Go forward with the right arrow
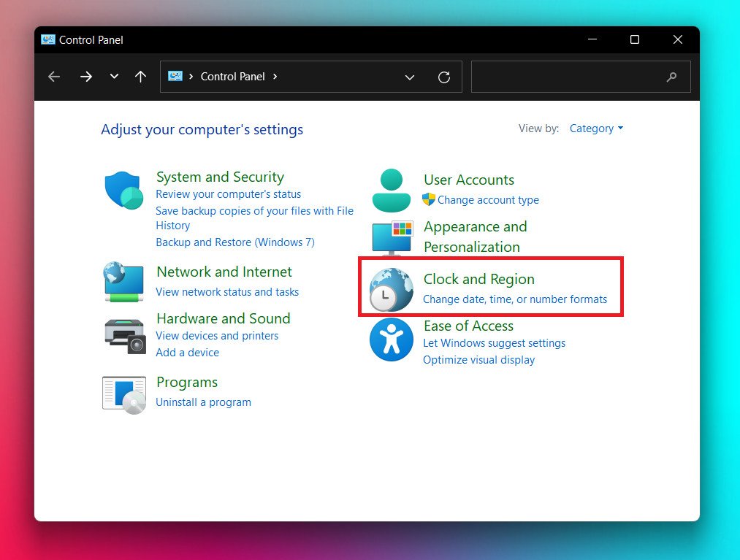Image resolution: width=740 pixels, height=560 pixels. pos(86,77)
